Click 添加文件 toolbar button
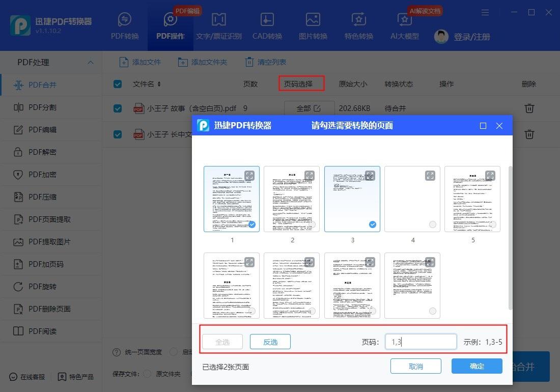 tap(140, 62)
